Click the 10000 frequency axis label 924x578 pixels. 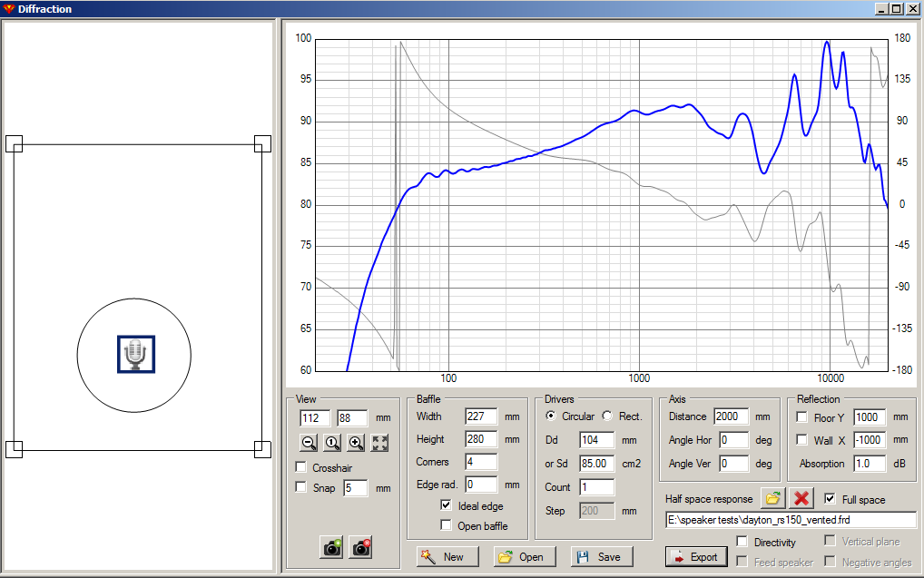(831, 378)
